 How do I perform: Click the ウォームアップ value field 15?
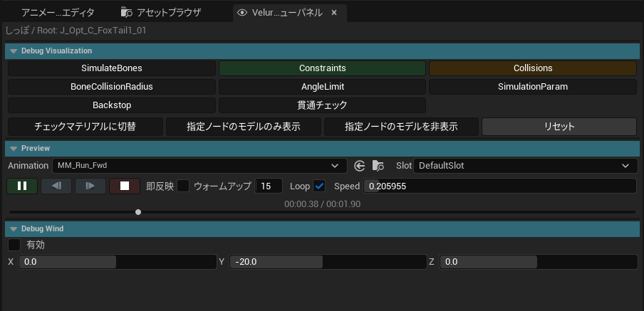[x=269, y=186]
